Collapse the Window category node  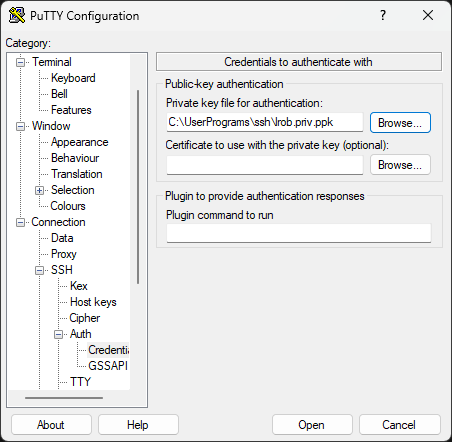[x=20, y=126]
